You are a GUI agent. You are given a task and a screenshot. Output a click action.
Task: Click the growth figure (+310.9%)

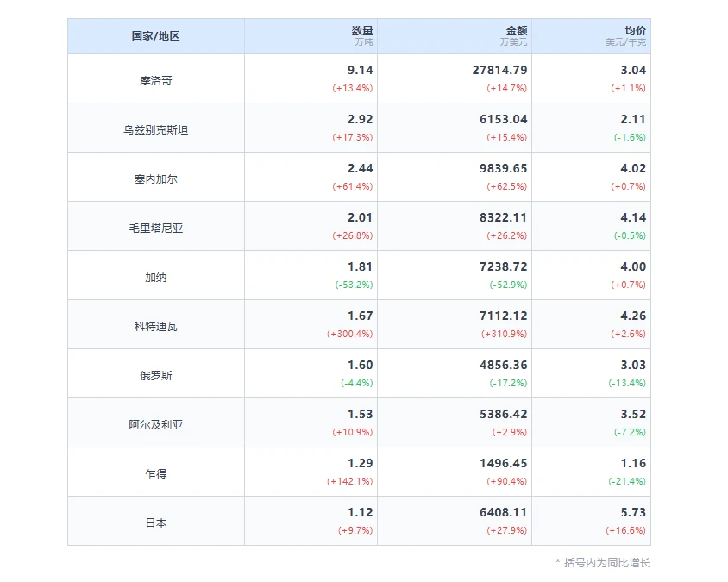(x=505, y=335)
